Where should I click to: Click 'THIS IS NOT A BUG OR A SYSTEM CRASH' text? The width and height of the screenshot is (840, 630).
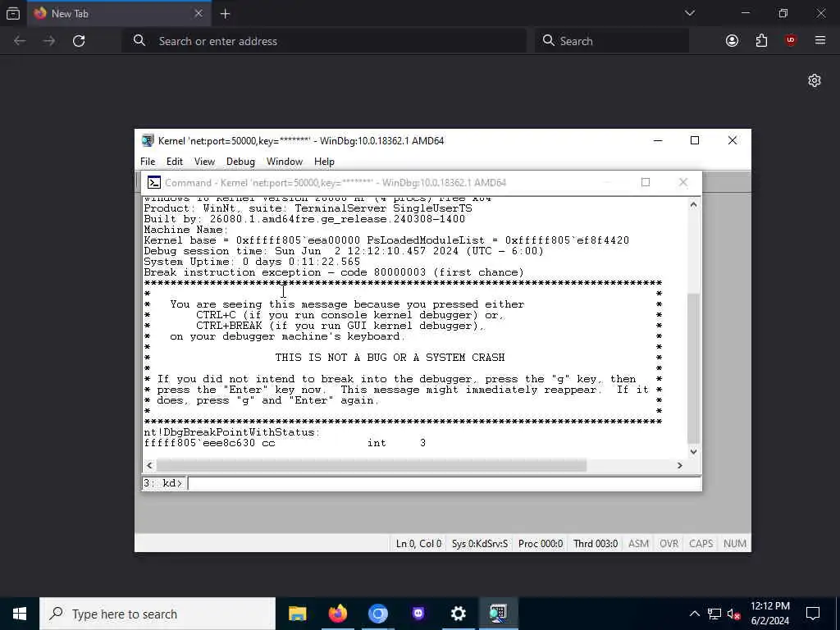(x=390, y=358)
